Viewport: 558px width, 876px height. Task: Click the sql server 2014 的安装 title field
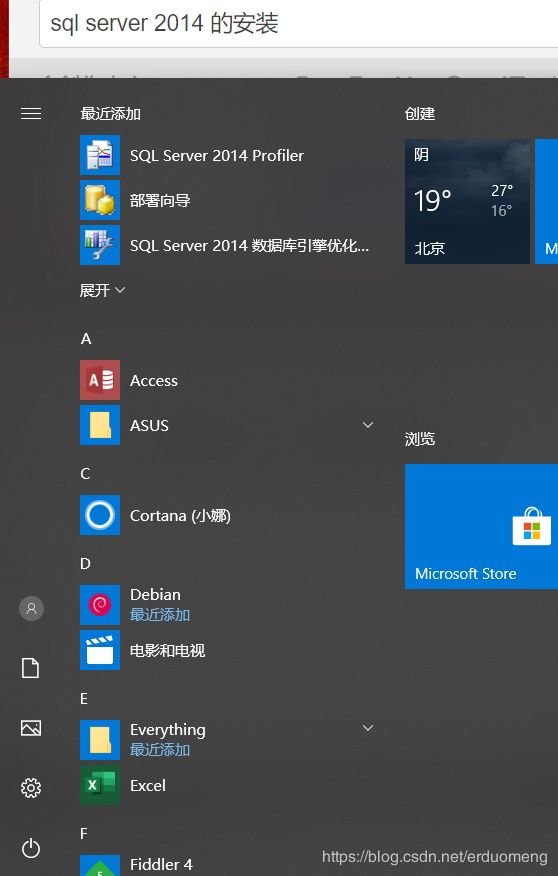pos(299,24)
